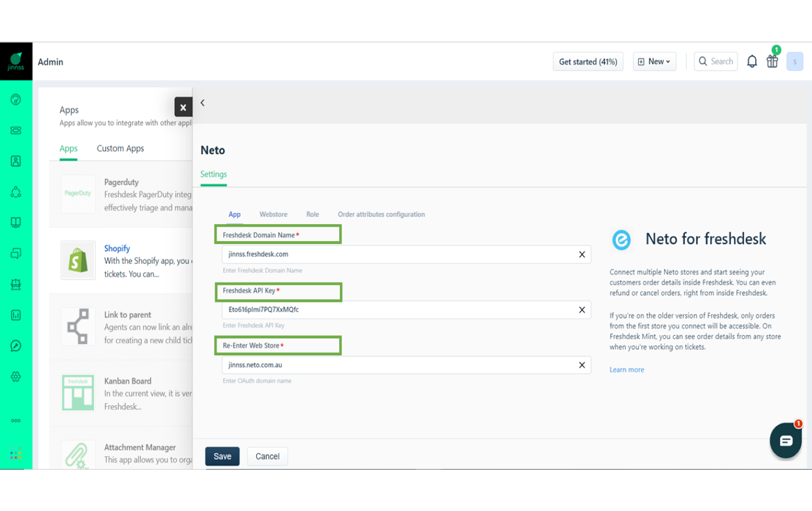This screenshot has height=511, width=812.
Task: Expand the New creation menu
Action: click(654, 61)
